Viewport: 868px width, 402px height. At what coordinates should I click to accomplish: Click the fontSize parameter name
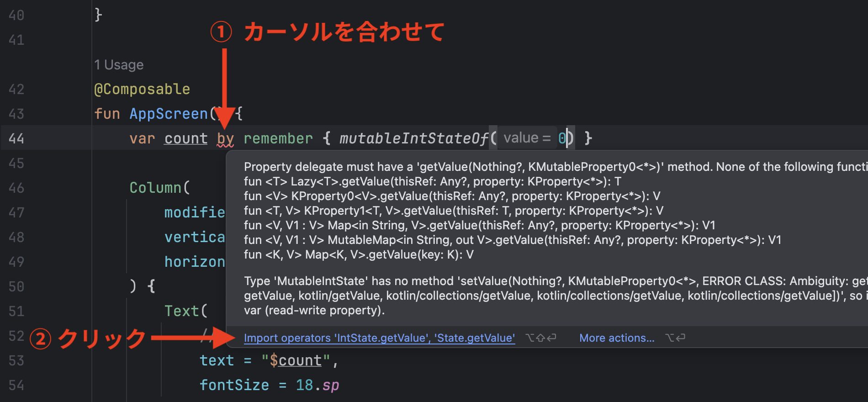pyautogui.click(x=234, y=385)
